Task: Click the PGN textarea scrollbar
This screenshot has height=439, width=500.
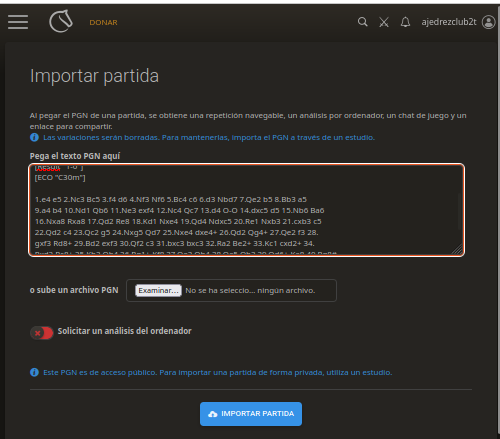Action: tap(459, 212)
